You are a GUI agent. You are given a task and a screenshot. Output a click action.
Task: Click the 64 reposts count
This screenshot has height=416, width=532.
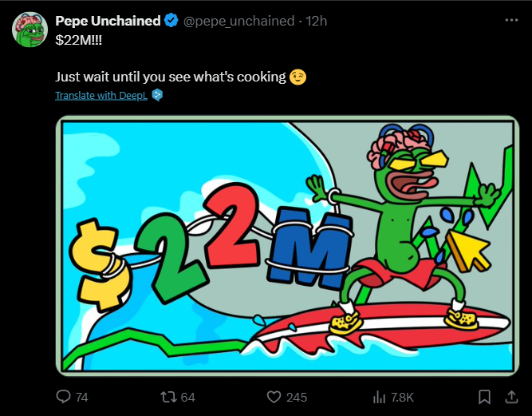(188, 398)
